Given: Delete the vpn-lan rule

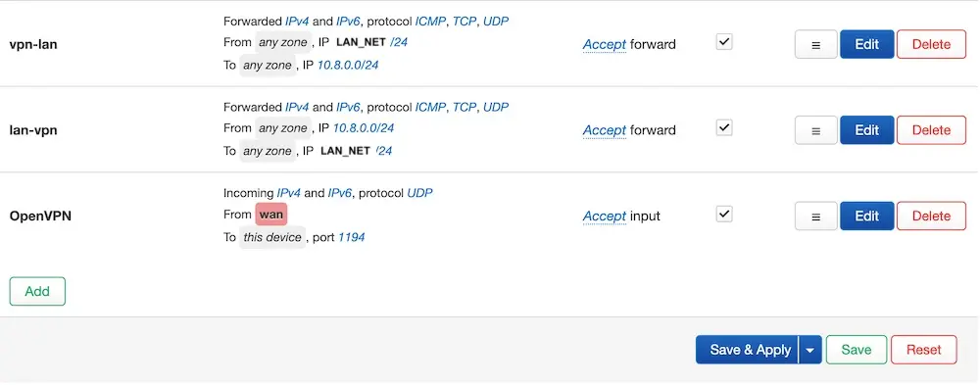Looking at the screenshot, I should [x=931, y=44].
